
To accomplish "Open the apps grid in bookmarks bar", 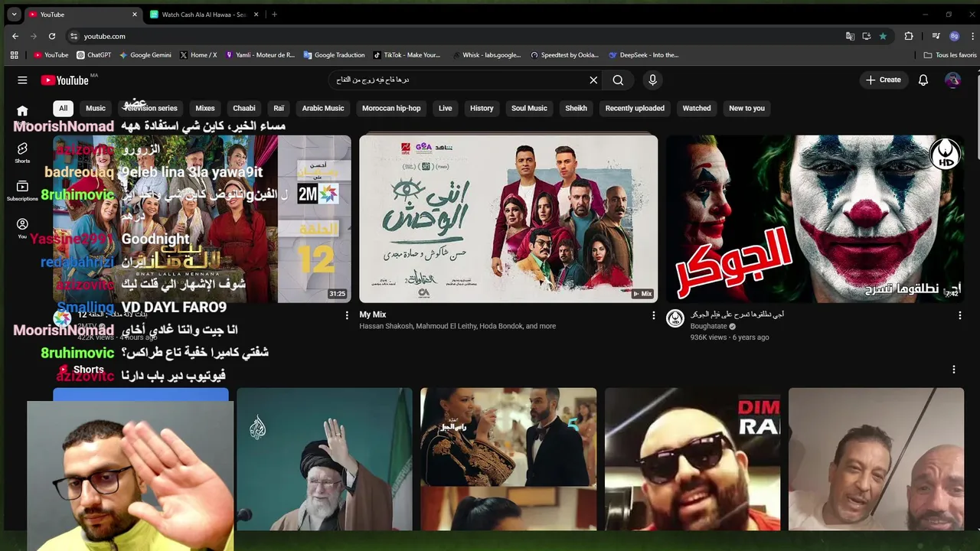I will (x=14, y=55).
